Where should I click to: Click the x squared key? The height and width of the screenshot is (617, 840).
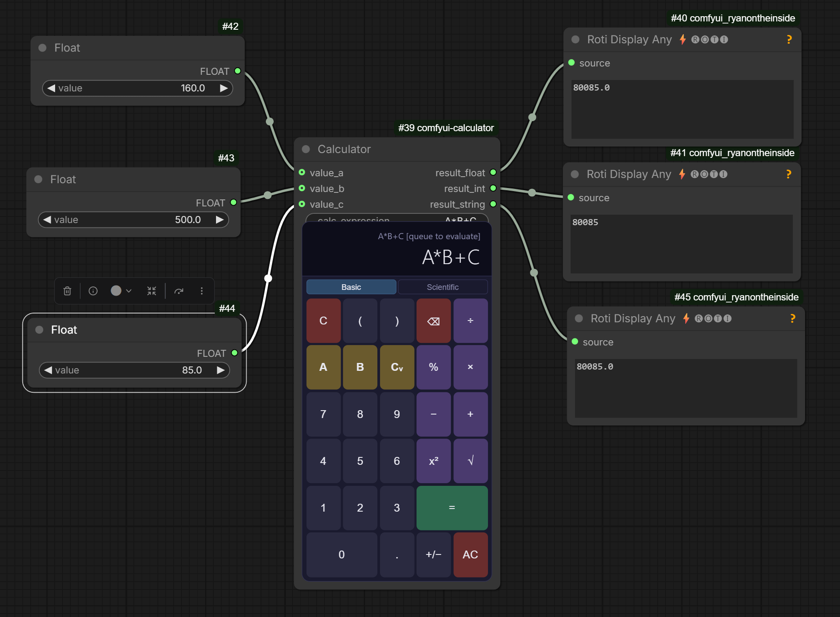coord(433,461)
